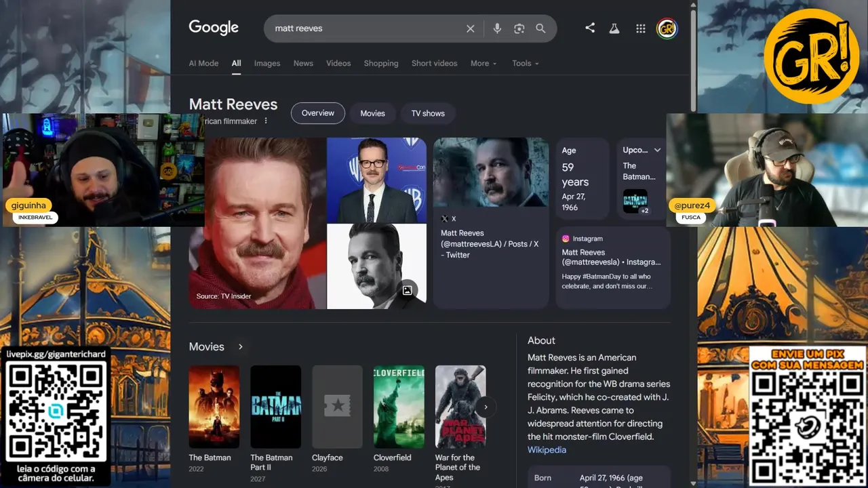Expand Movies section heading arrow
Image resolution: width=868 pixels, height=488 pixels.
[x=240, y=346]
